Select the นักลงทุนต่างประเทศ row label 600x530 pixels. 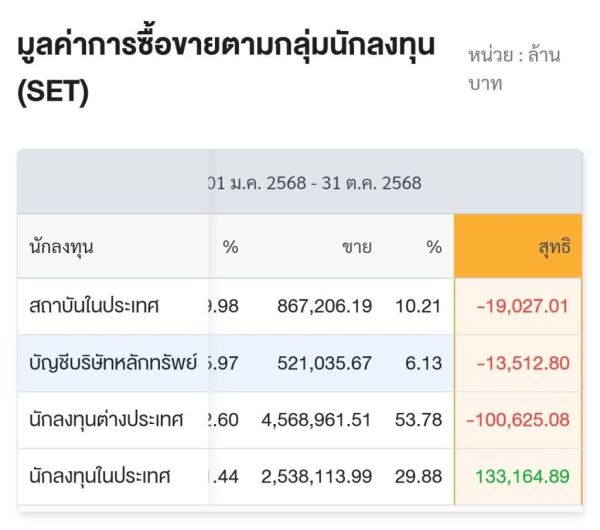pos(106,419)
